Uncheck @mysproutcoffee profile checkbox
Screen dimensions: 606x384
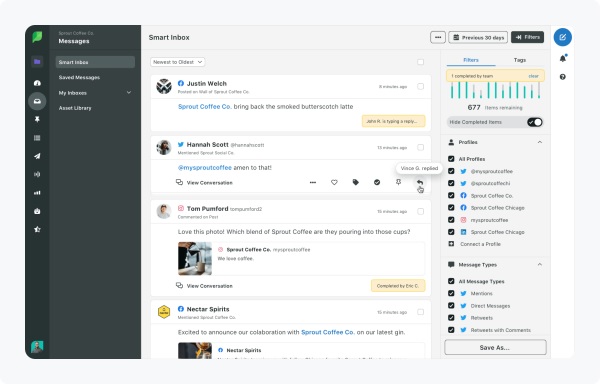point(451,171)
